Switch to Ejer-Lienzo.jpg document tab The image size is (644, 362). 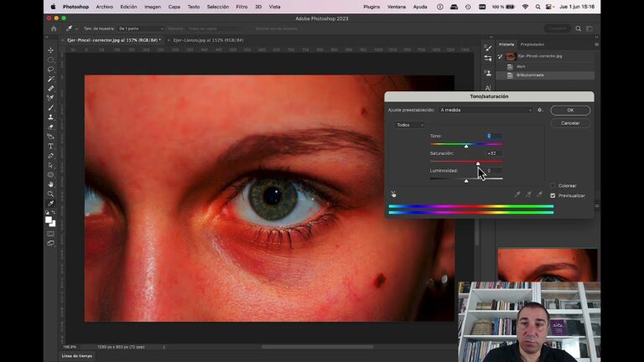pos(208,40)
